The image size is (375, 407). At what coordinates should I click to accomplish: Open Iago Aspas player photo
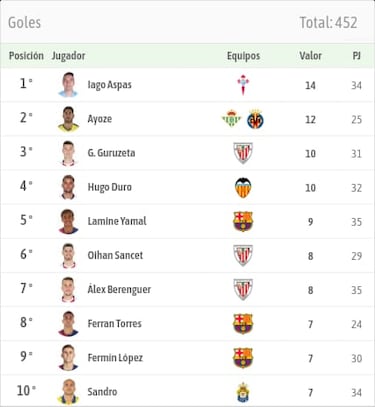click(68, 85)
